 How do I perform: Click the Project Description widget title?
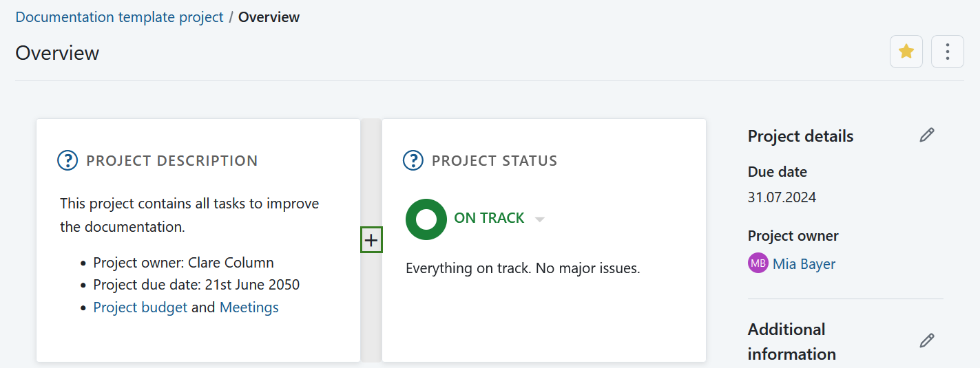click(171, 161)
